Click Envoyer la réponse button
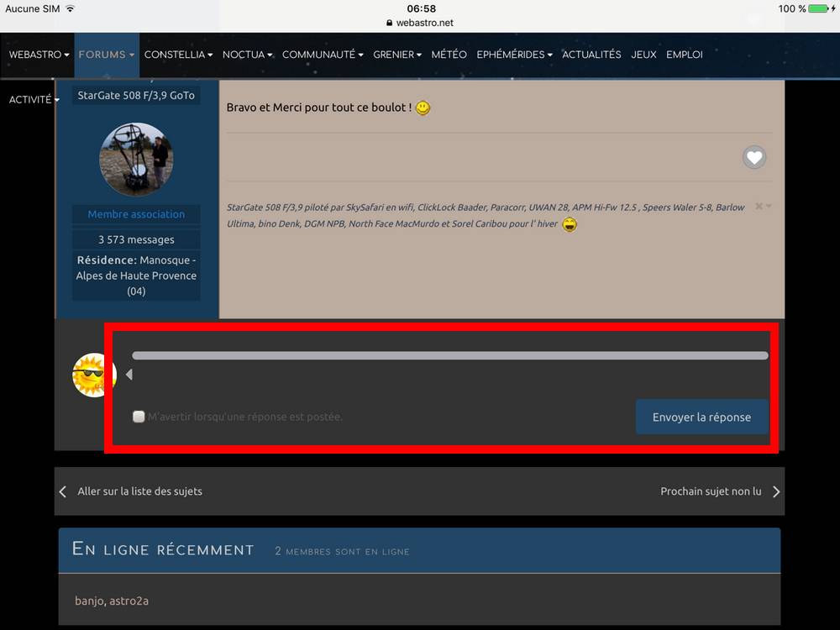The image size is (840, 630). (701, 417)
